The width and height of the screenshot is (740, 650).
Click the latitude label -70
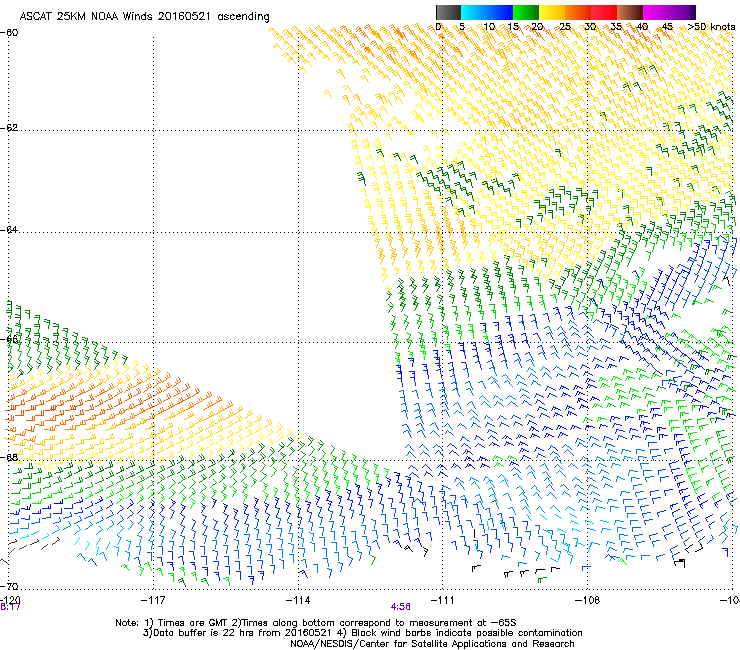[x=9, y=586]
